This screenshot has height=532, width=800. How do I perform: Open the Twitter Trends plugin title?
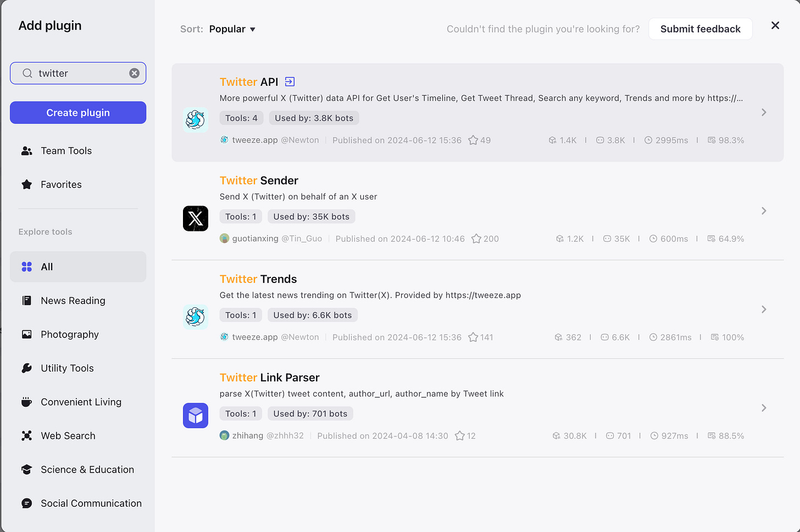coord(258,279)
